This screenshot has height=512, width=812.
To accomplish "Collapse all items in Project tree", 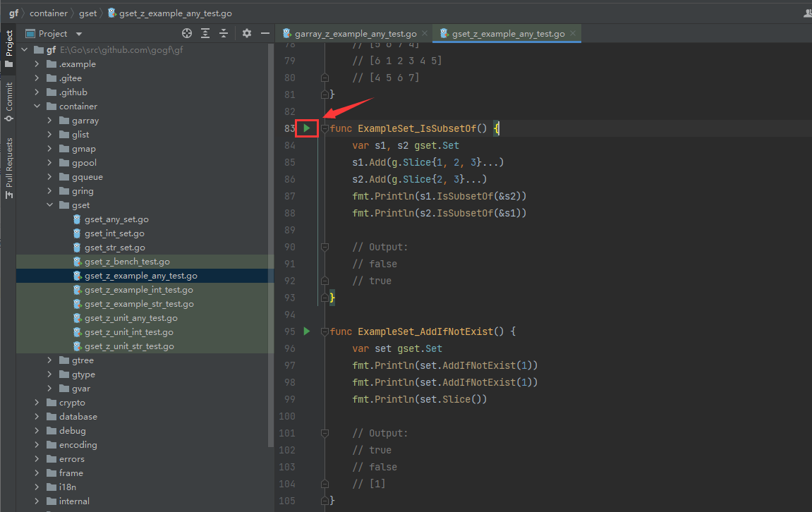I will tap(224, 33).
